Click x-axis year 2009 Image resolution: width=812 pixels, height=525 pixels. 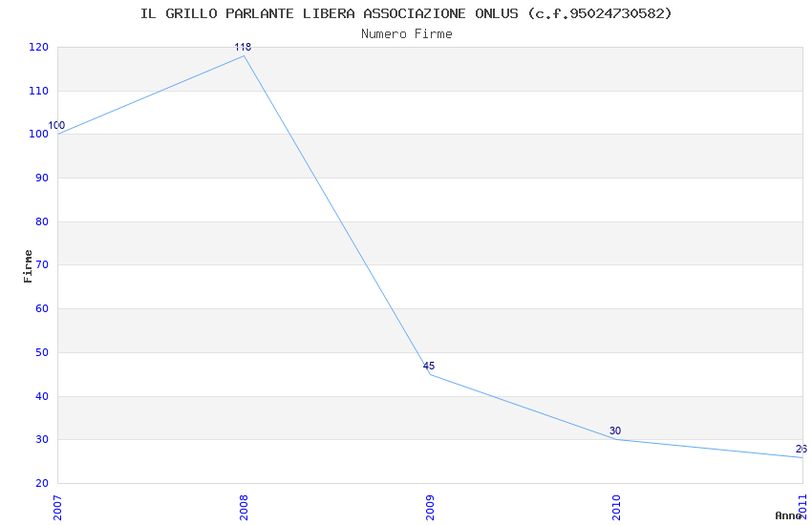coord(430,508)
